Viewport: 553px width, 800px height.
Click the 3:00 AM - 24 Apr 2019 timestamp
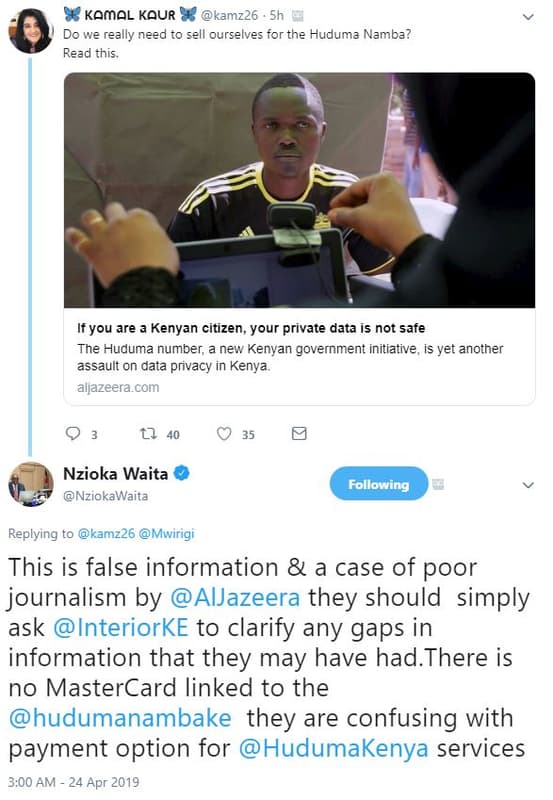[x=73, y=782]
